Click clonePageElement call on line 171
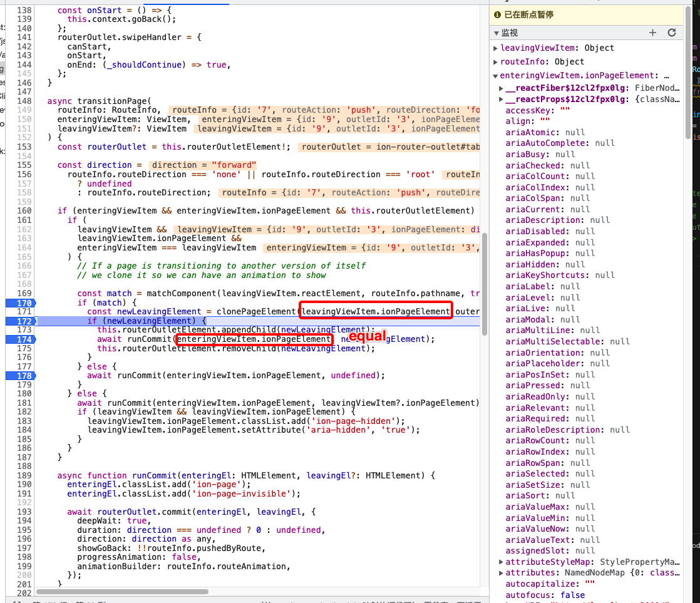 tap(256, 312)
